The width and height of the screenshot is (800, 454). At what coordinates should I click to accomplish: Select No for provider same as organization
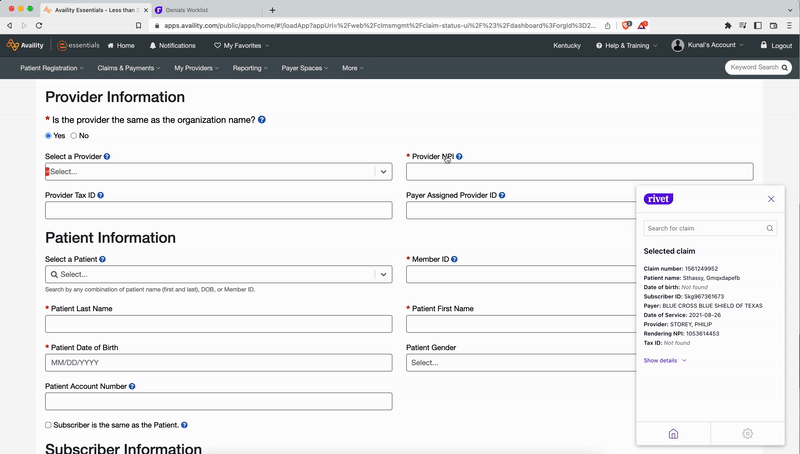(x=73, y=136)
